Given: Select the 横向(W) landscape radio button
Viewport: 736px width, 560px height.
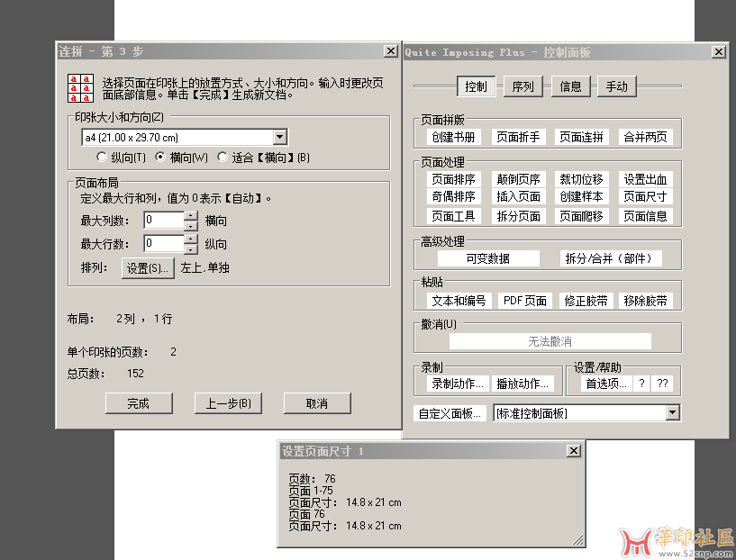Looking at the screenshot, I should tap(160, 158).
